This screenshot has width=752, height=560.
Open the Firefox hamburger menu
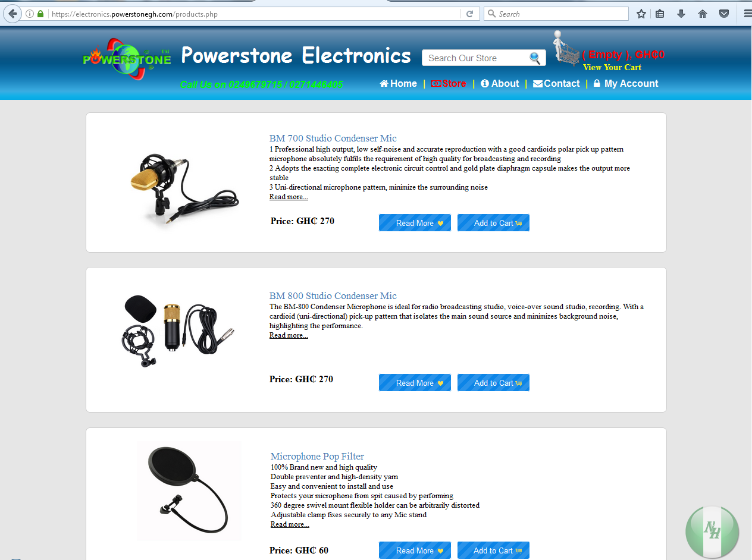747,14
